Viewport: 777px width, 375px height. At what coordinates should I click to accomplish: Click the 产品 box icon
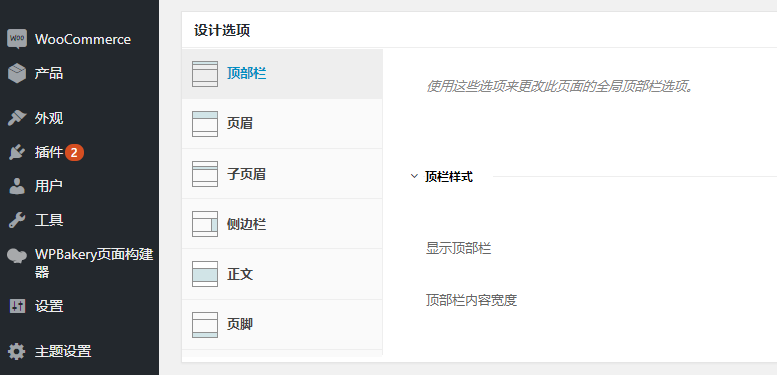pos(17,73)
